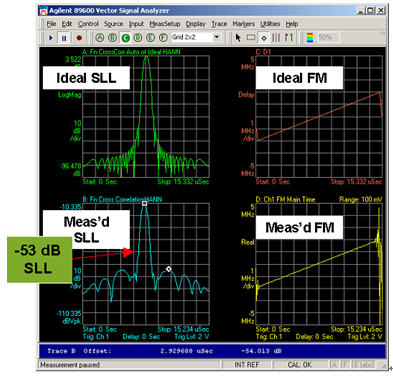The height and width of the screenshot is (377, 393).
Task: Click trace C 'Delay' format label
Action: 246,95
